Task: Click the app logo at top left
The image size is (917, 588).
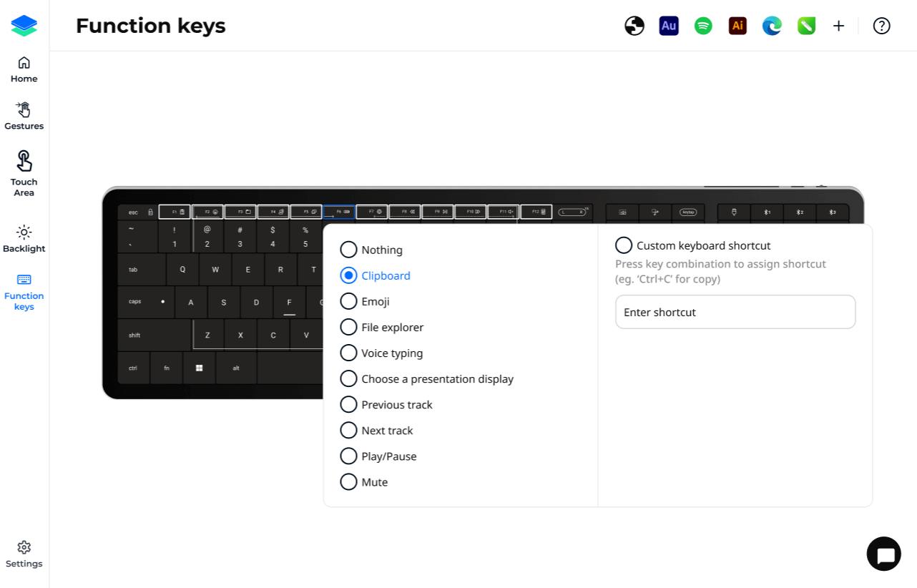Action: click(x=24, y=26)
